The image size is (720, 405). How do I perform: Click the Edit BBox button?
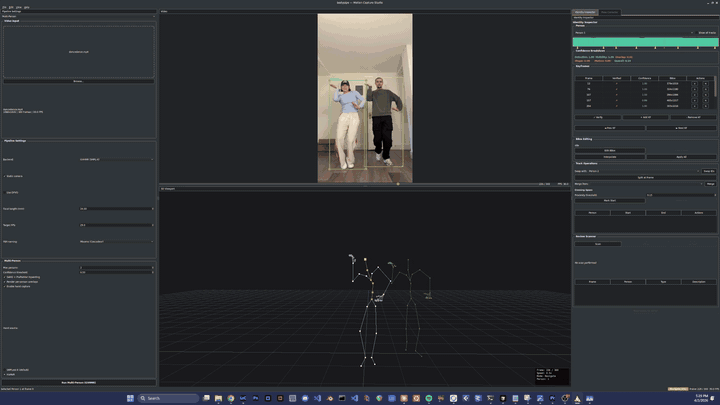pyautogui.click(x=610, y=151)
